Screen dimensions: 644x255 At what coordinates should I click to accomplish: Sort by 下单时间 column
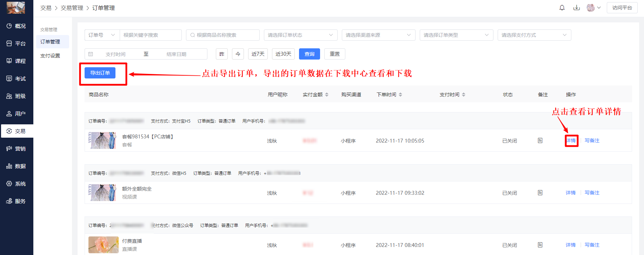(400, 95)
